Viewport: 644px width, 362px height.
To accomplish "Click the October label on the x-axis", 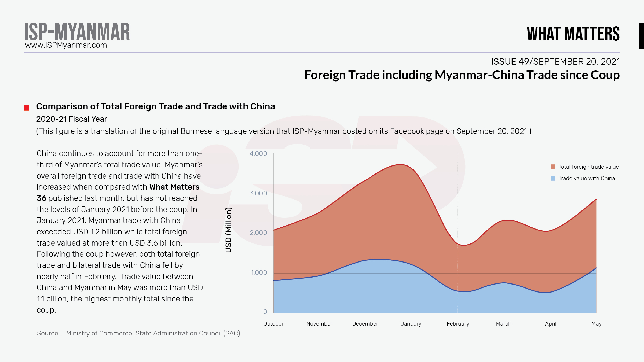I will pyautogui.click(x=273, y=324).
